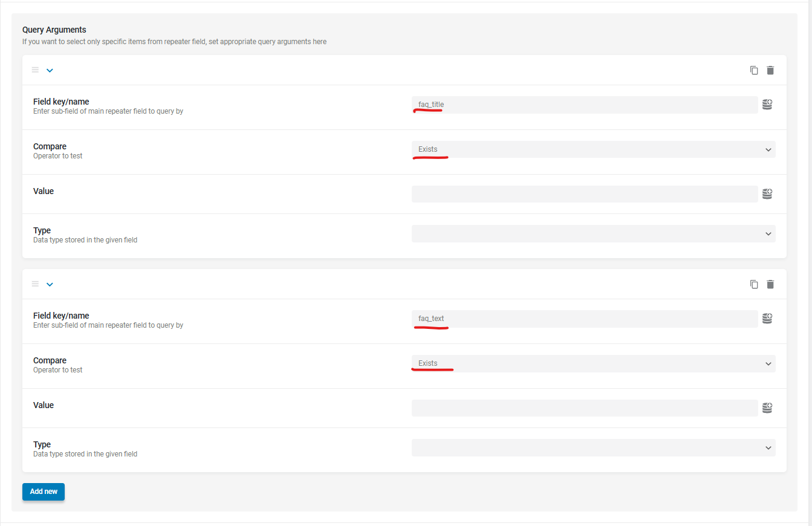Screen dimensions: 812x526
Task: Click the Value input of first argument
Action: (584, 194)
